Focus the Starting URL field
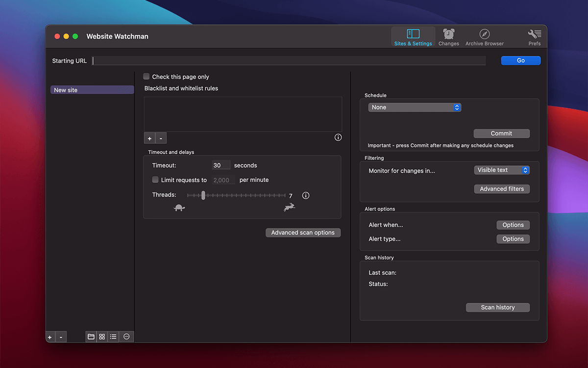This screenshot has width=588, height=368. click(289, 61)
